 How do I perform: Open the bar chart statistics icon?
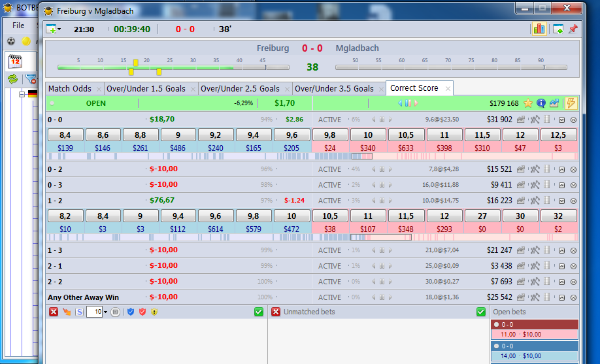539,29
